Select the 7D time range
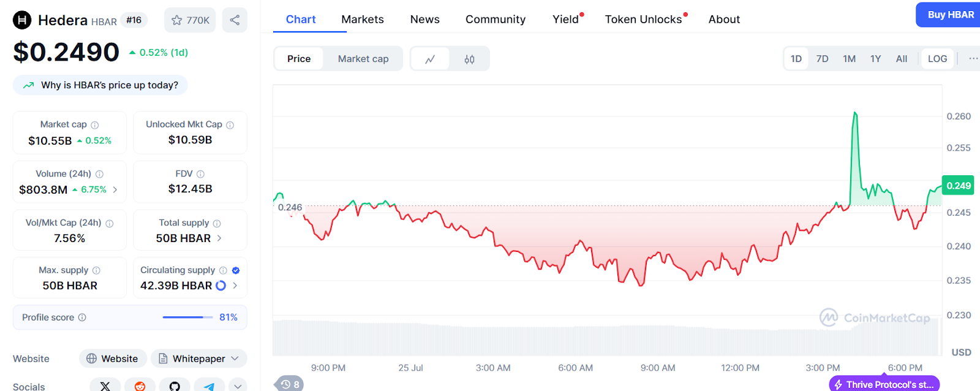 [822, 59]
